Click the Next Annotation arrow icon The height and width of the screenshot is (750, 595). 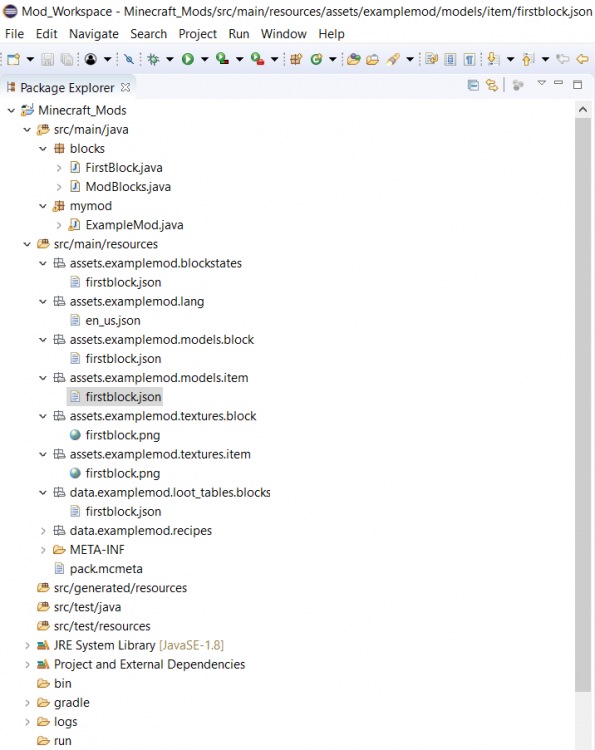(x=493, y=59)
